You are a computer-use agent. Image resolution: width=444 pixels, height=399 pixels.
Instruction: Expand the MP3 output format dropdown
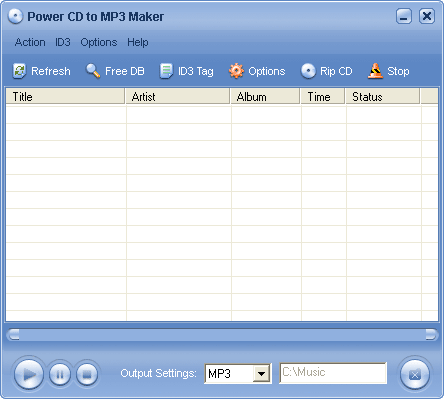[x=262, y=374]
